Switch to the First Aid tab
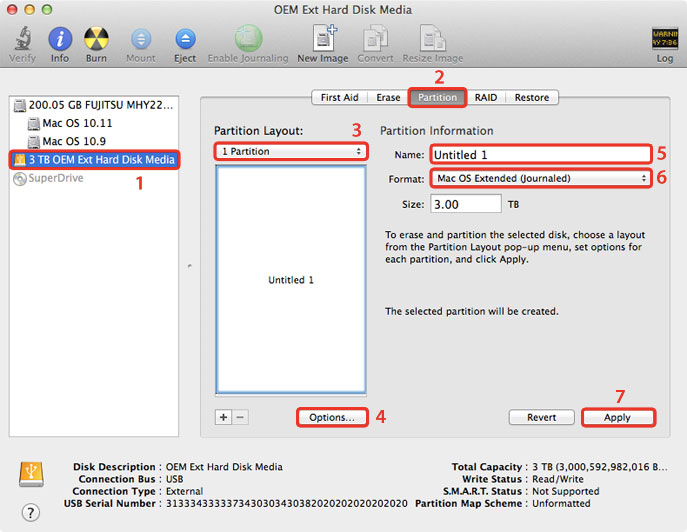 [339, 98]
